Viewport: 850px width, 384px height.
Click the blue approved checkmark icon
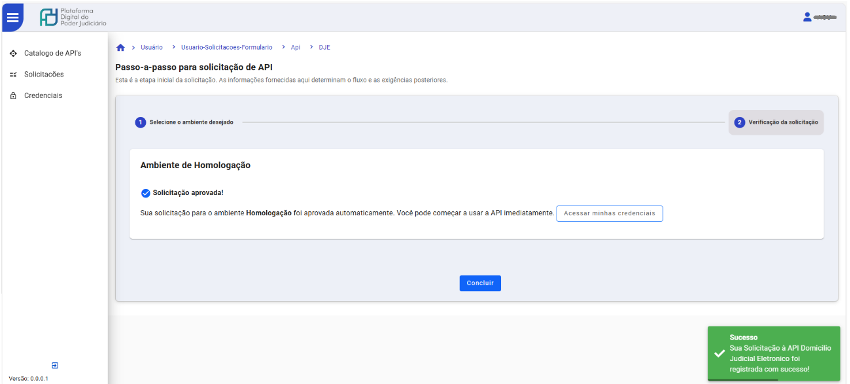click(145, 193)
